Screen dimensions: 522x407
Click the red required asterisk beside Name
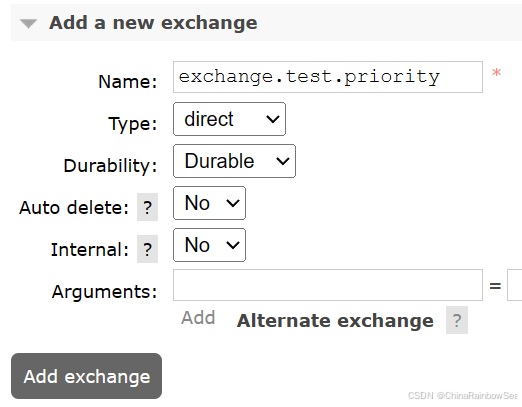coord(496,73)
